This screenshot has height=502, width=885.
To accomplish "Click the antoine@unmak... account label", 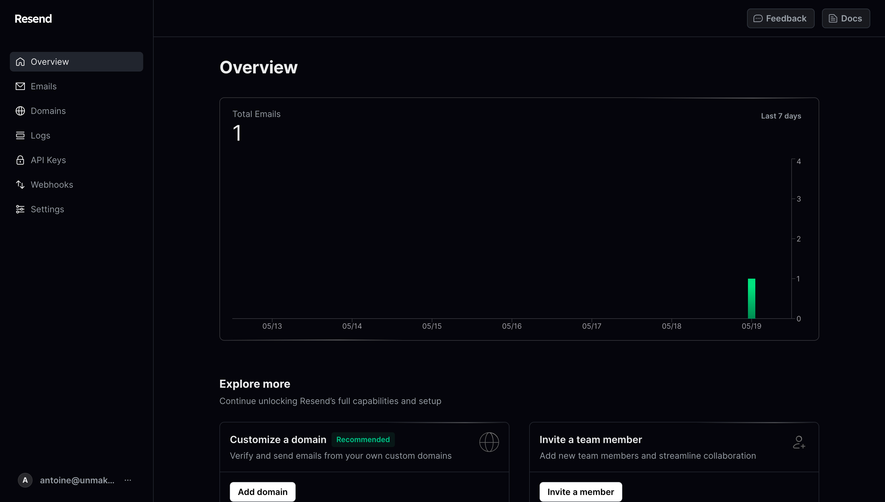I will click(77, 480).
